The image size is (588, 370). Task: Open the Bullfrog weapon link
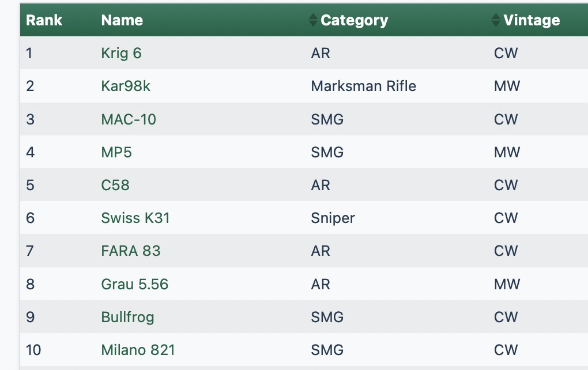(x=127, y=317)
